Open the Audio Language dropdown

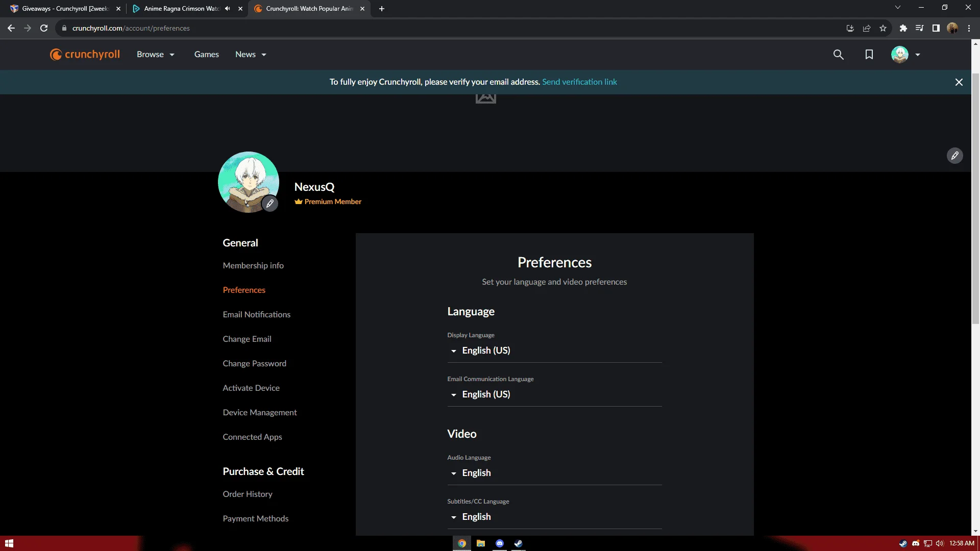tap(554, 473)
